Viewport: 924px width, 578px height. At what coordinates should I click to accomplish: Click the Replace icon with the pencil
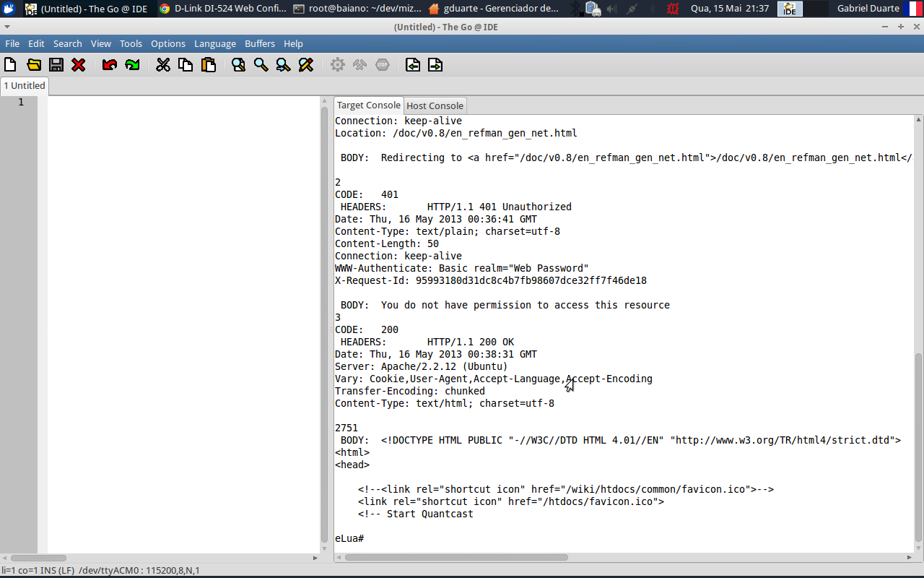tap(305, 65)
